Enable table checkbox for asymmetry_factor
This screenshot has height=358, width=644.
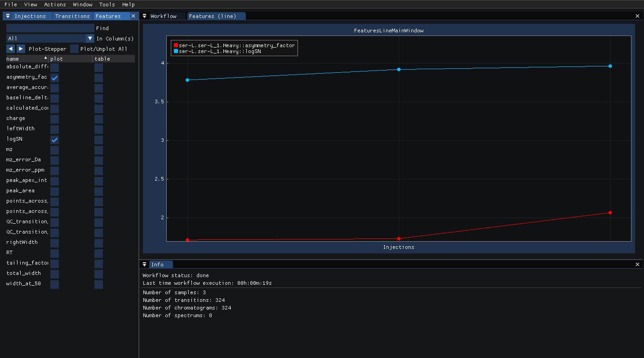pyautogui.click(x=98, y=78)
